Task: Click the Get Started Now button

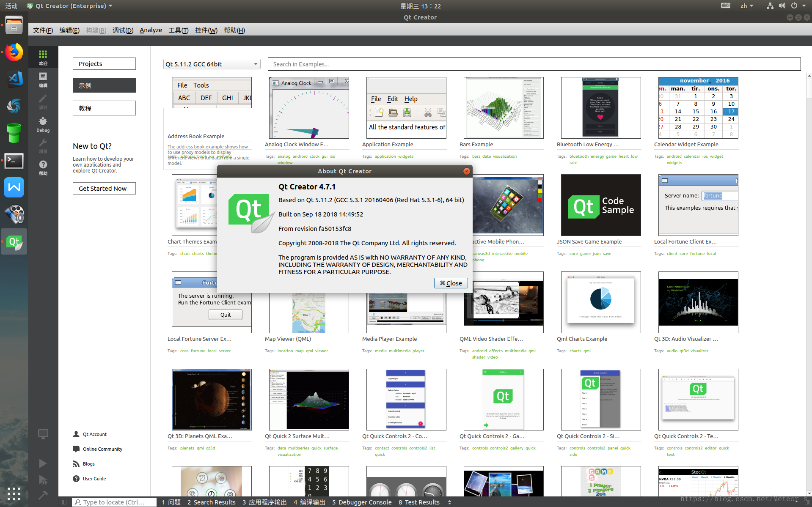Action: click(104, 189)
